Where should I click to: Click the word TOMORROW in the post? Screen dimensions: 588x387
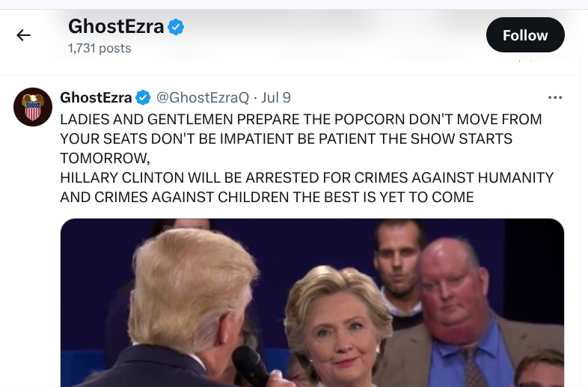[103, 158]
